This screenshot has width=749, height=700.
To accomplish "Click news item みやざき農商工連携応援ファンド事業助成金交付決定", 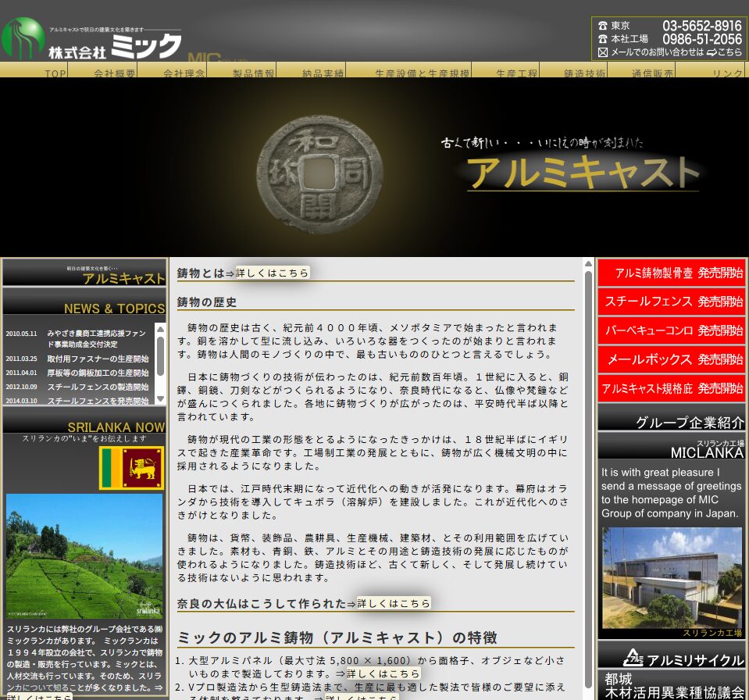I will [x=97, y=339].
